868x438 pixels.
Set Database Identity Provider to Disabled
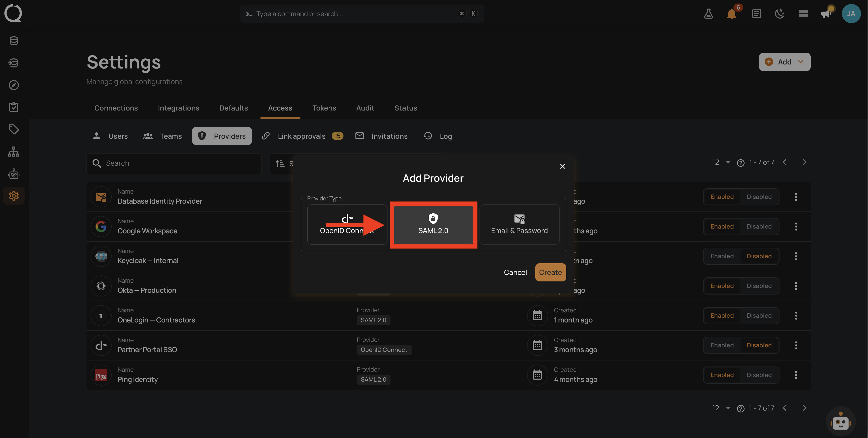click(759, 197)
